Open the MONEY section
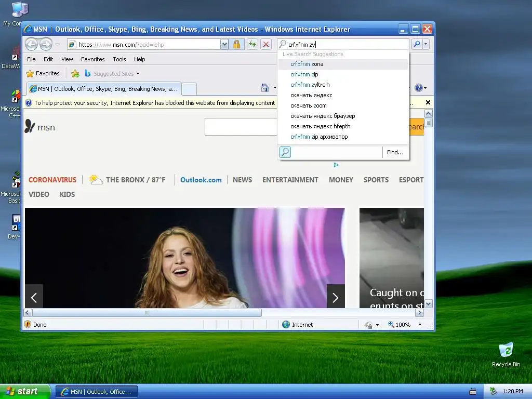 pyautogui.click(x=341, y=180)
